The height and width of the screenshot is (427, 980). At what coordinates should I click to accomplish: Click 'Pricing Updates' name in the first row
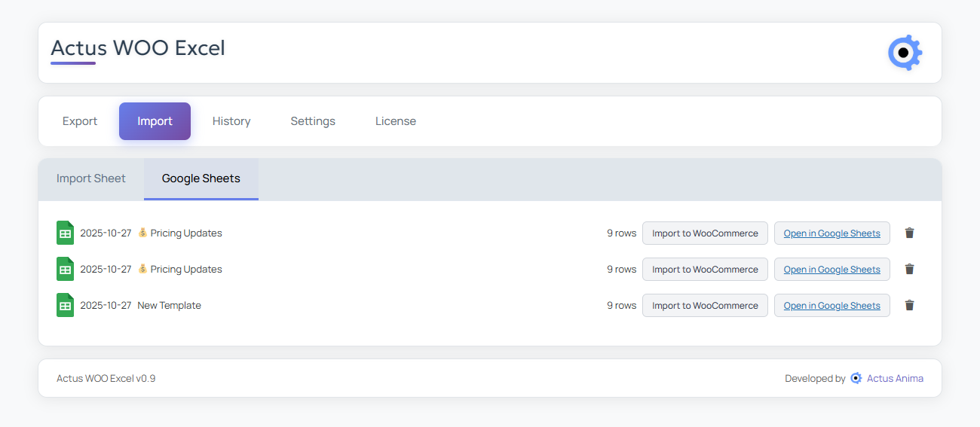(186, 233)
